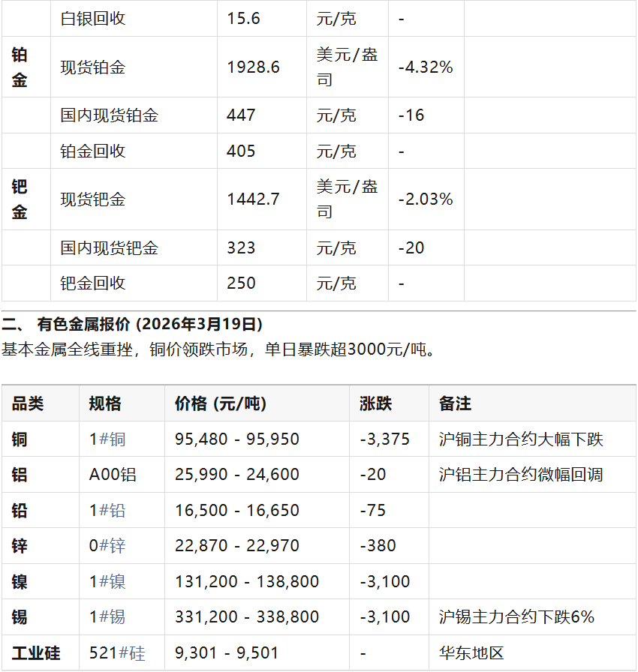Viewport: 638px width, 672px height.
Task: Open the 1#铅 lead spec link
Action: [107, 511]
